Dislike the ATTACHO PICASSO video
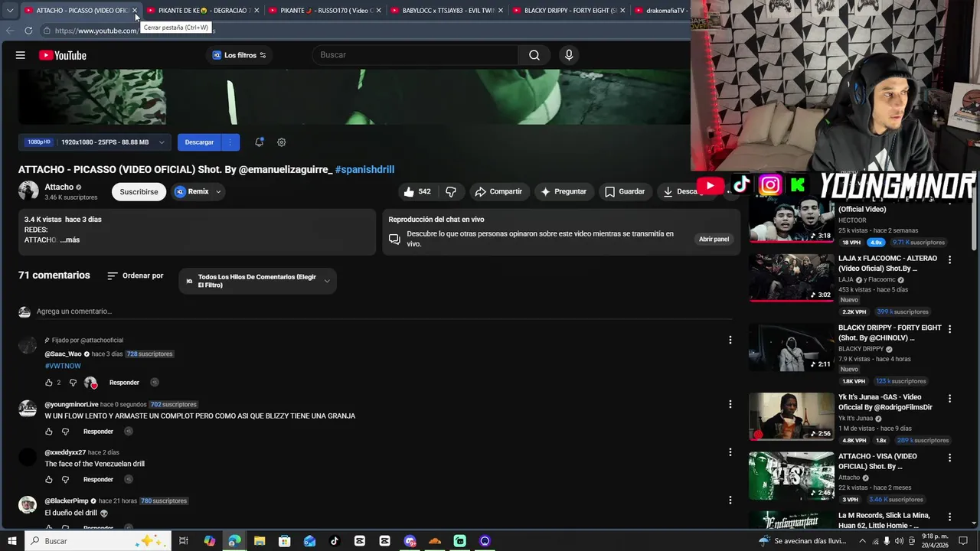The width and height of the screenshot is (980, 551). [x=451, y=191]
